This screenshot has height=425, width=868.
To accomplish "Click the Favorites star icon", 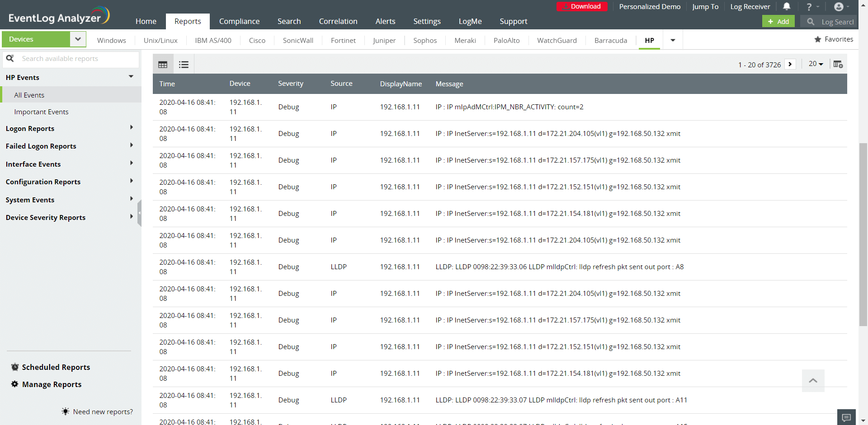I will pos(818,39).
